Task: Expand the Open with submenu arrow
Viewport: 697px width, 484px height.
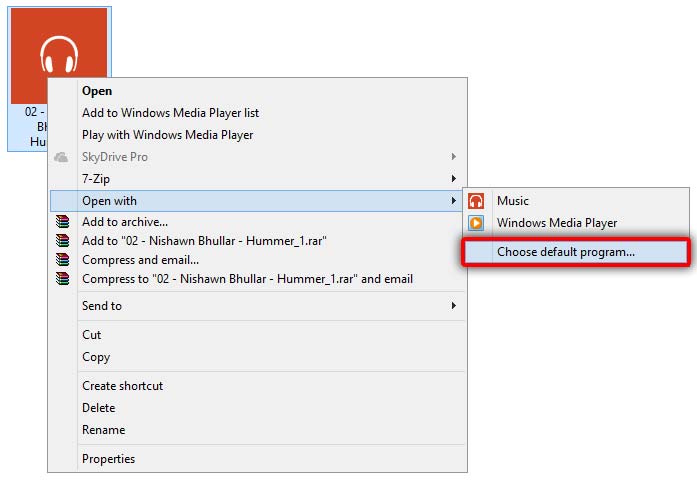Action: coord(453,201)
